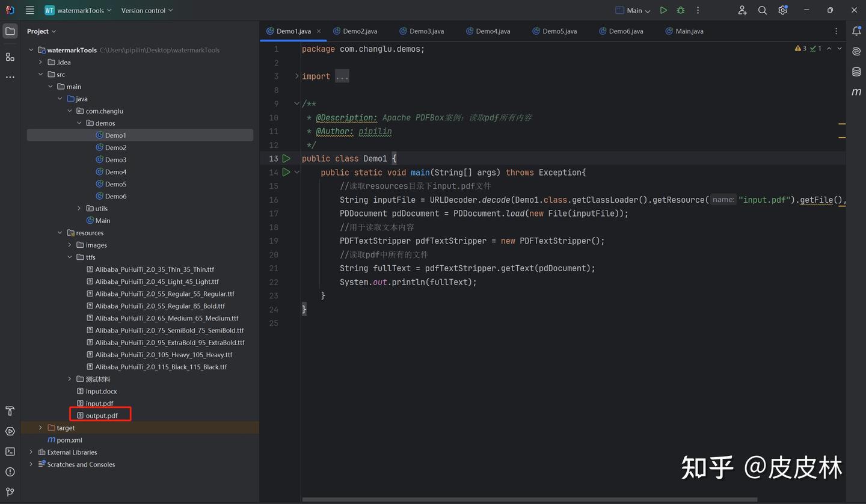This screenshot has width=866, height=504.
Task: Open the Maven tool window
Action: coord(856,92)
